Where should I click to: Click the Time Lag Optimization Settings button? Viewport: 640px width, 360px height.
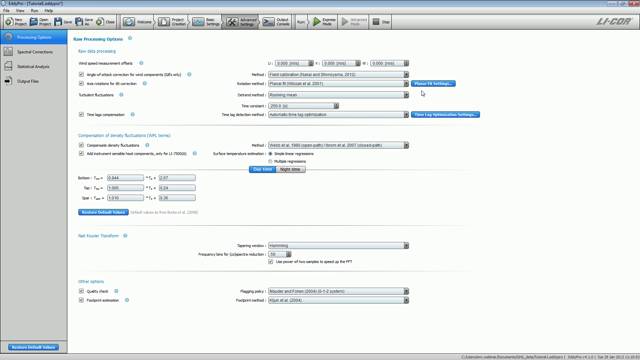click(x=445, y=115)
